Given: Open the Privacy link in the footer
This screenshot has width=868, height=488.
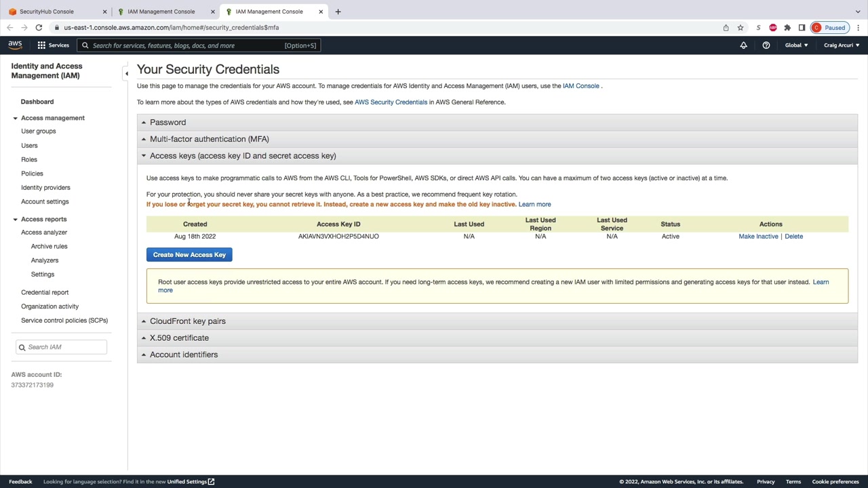Looking at the screenshot, I should pos(766,482).
